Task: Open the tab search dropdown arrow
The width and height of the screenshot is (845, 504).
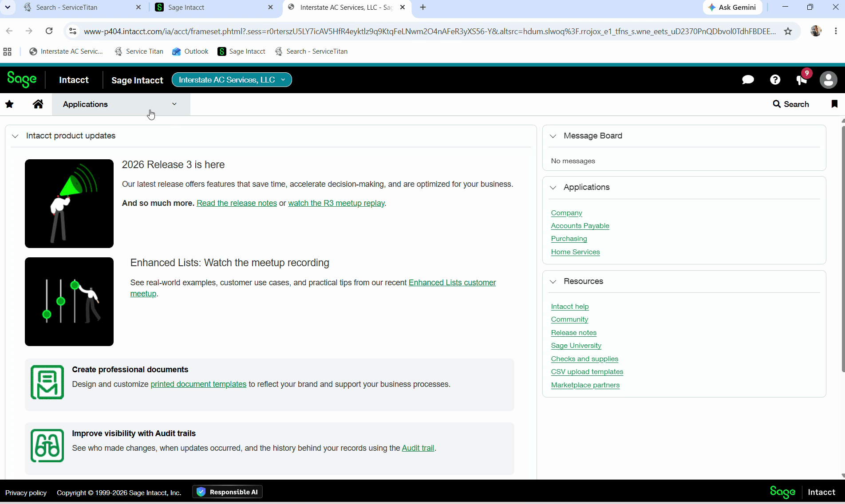Action: (x=8, y=7)
